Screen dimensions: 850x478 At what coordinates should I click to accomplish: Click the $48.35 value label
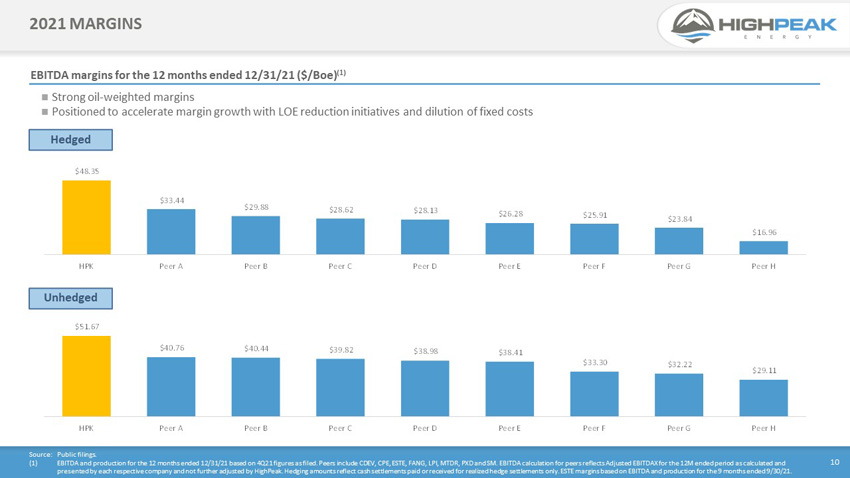pos(87,171)
